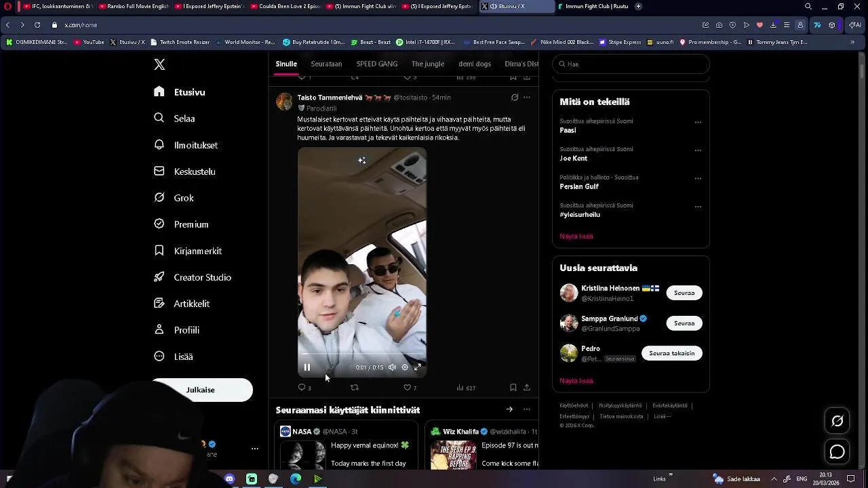Open Keskustelu messages
This screenshot has height=488, width=868.
click(x=184, y=171)
